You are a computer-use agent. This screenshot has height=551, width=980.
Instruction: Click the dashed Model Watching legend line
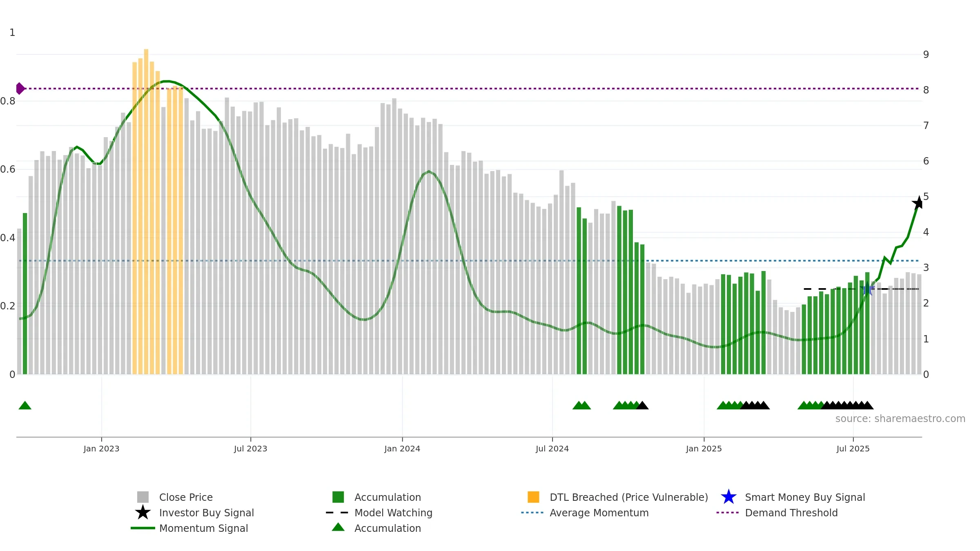[x=337, y=513]
